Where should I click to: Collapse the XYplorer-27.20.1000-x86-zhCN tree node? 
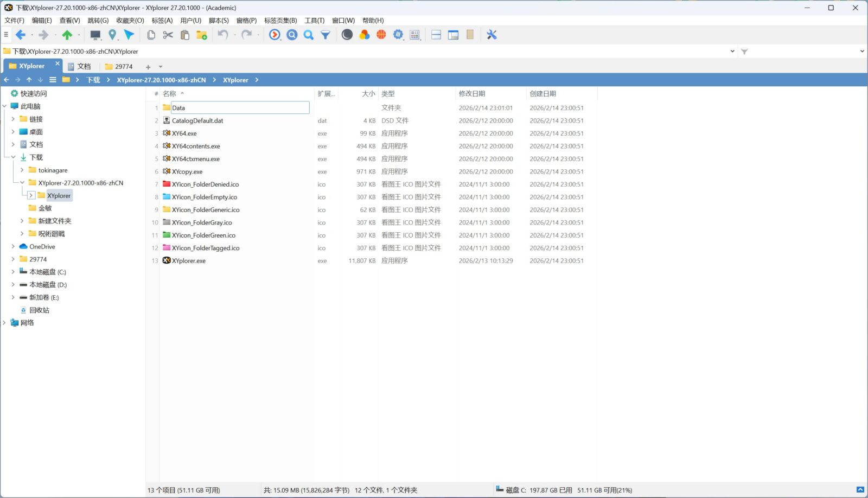click(22, 183)
